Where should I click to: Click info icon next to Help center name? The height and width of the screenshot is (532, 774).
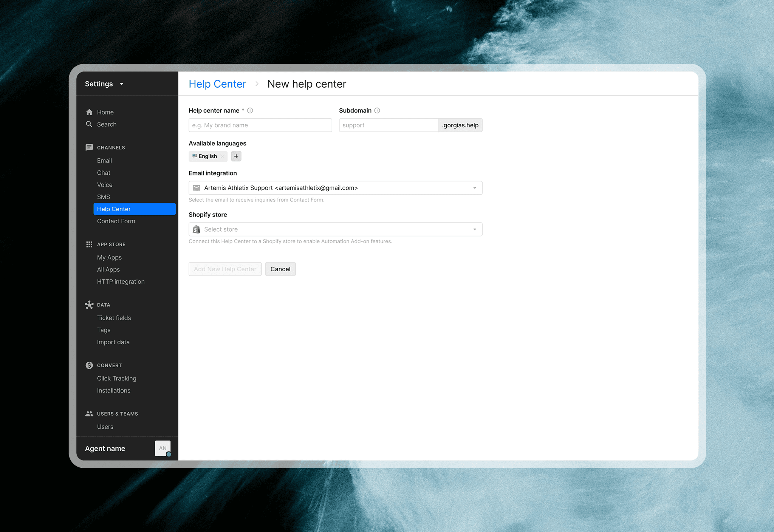pos(250,111)
